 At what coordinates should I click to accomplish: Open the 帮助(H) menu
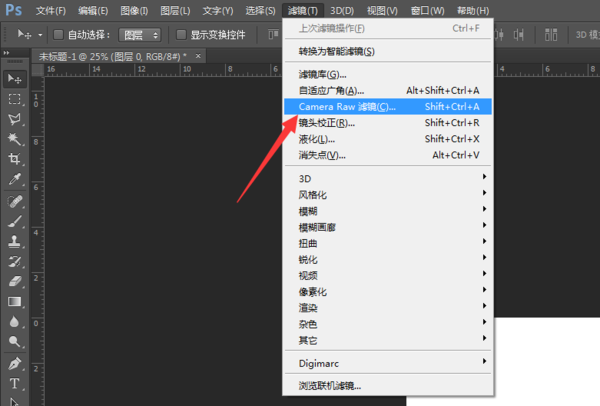coord(473,11)
